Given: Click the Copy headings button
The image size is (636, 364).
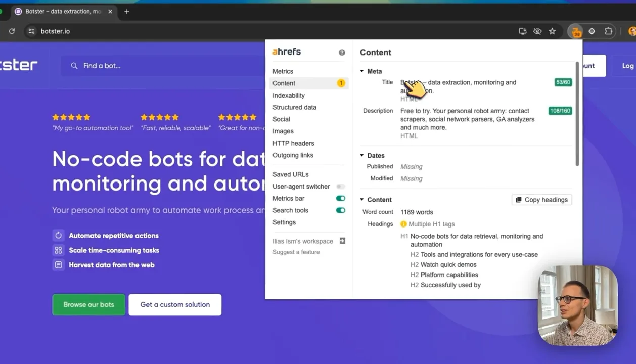Looking at the screenshot, I should click(542, 200).
